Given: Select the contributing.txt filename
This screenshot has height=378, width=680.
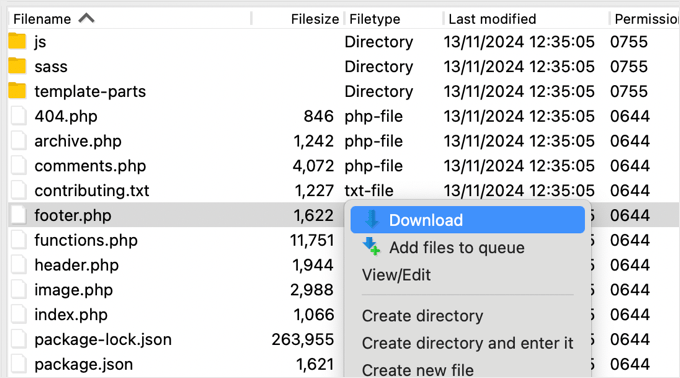Looking at the screenshot, I should [92, 190].
